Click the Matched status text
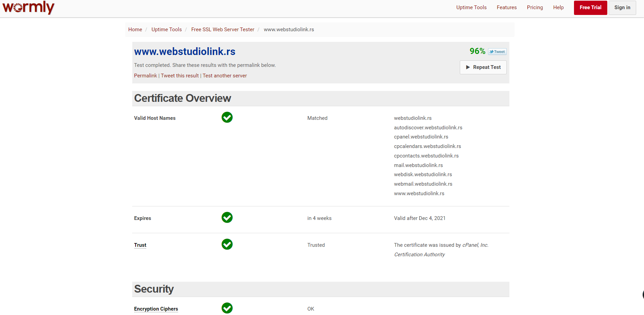 pos(317,118)
